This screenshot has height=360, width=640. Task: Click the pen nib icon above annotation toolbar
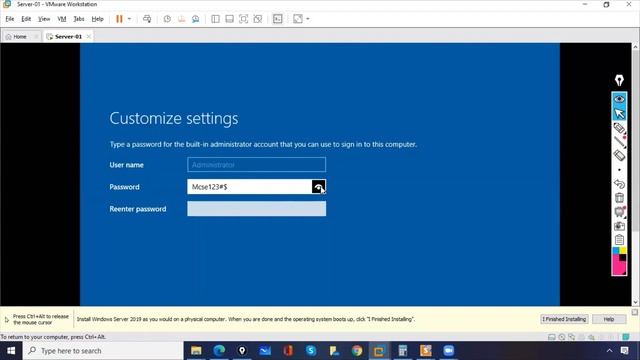[619, 80]
